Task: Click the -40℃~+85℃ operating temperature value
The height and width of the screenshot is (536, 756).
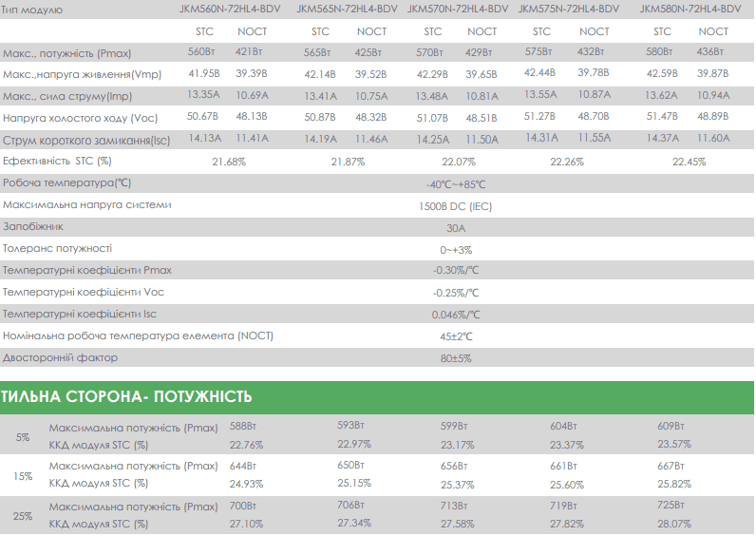Action: (455, 183)
